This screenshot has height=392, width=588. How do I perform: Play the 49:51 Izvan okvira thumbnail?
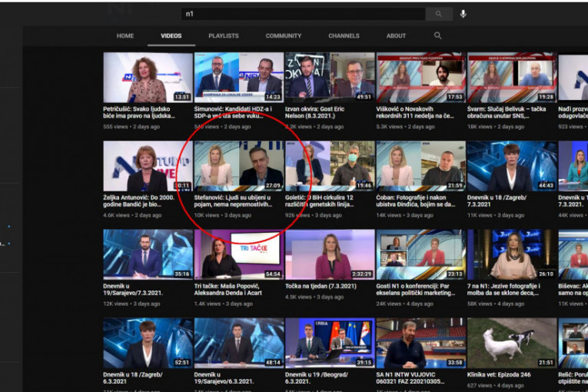click(x=330, y=77)
